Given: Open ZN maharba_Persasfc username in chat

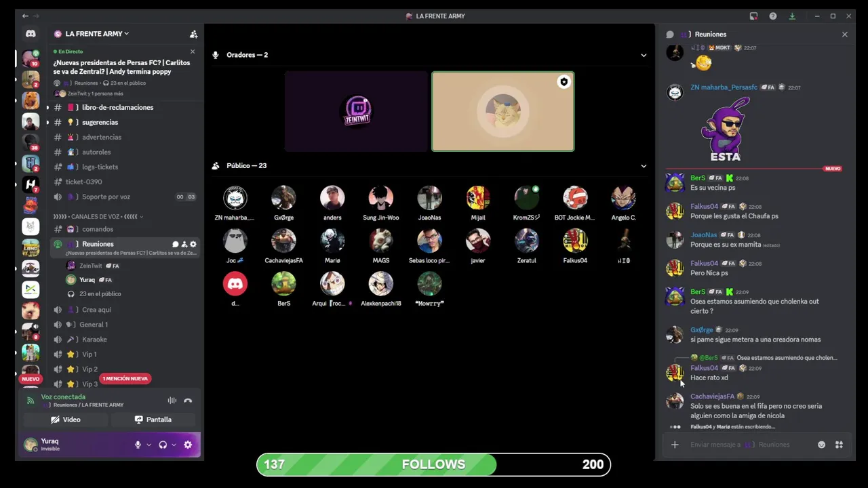Looking at the screenshot, I should 724,87.
